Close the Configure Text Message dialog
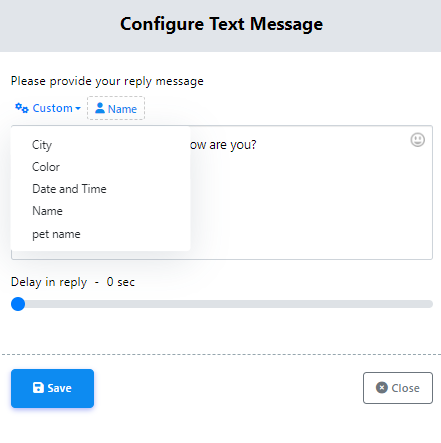The height and width of the screenshot is (443, 441). 398,388
